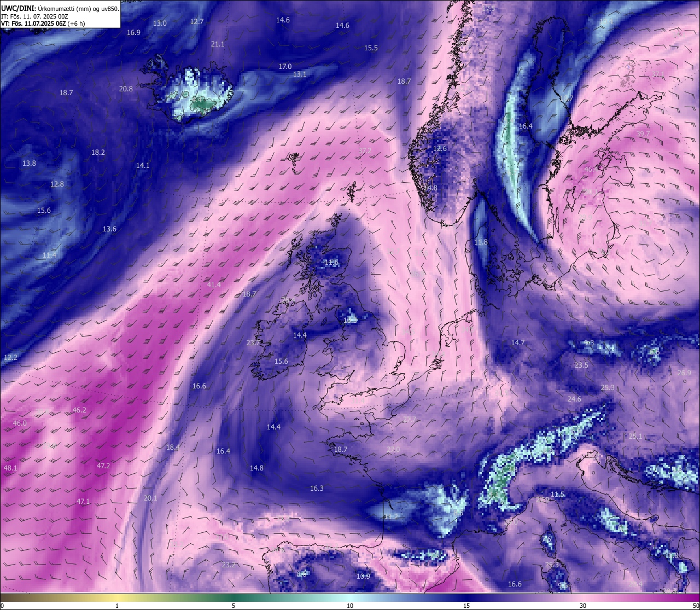Click the 12.6 value over Norway

point(440,149)
